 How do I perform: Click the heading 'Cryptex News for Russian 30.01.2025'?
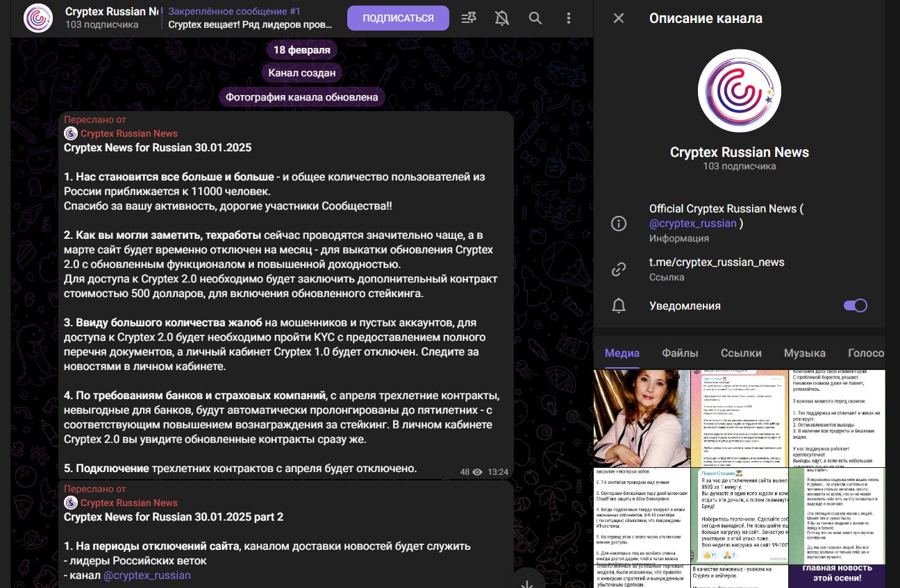coord(158,148)
